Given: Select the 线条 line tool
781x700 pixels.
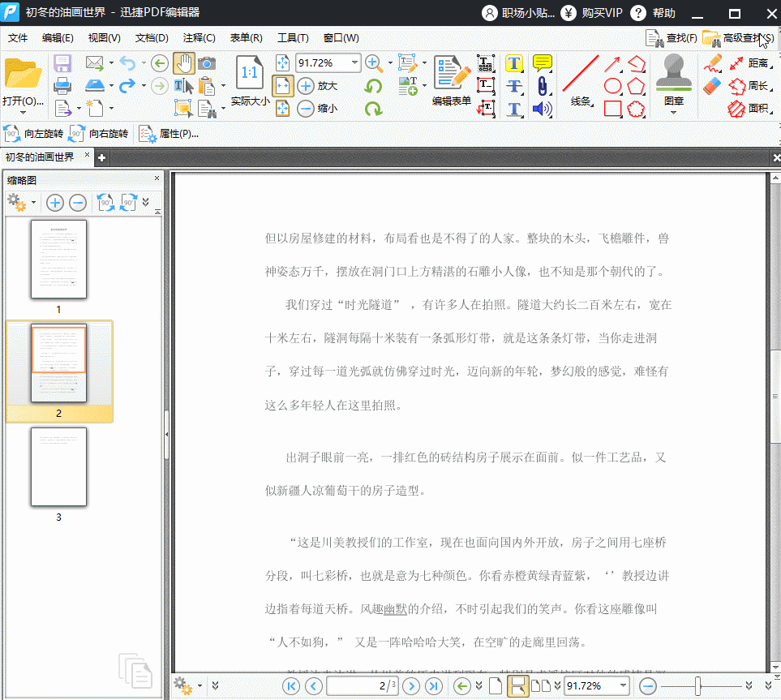Looking at the screenshot, I should (x=580, y=79).
